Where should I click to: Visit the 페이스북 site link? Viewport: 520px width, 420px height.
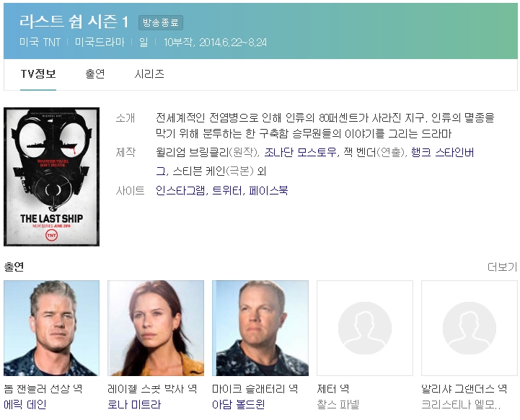click(x=268, y=190)
